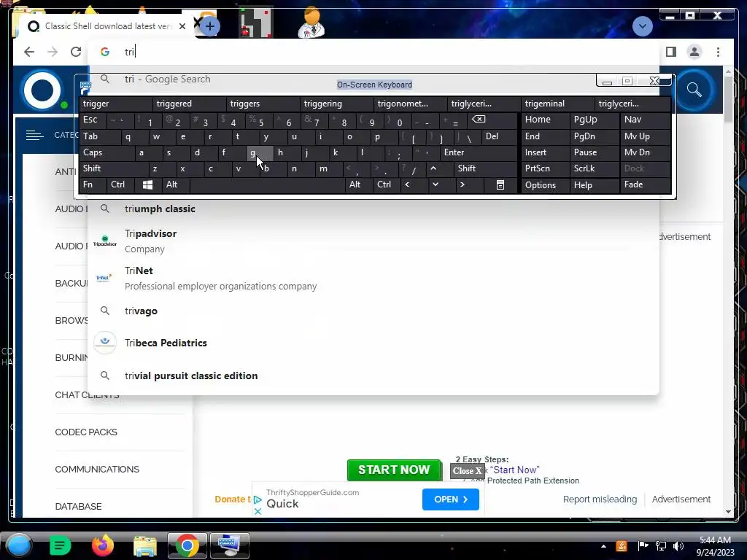Open the COMMUNICATIONS category

[97, 469]
